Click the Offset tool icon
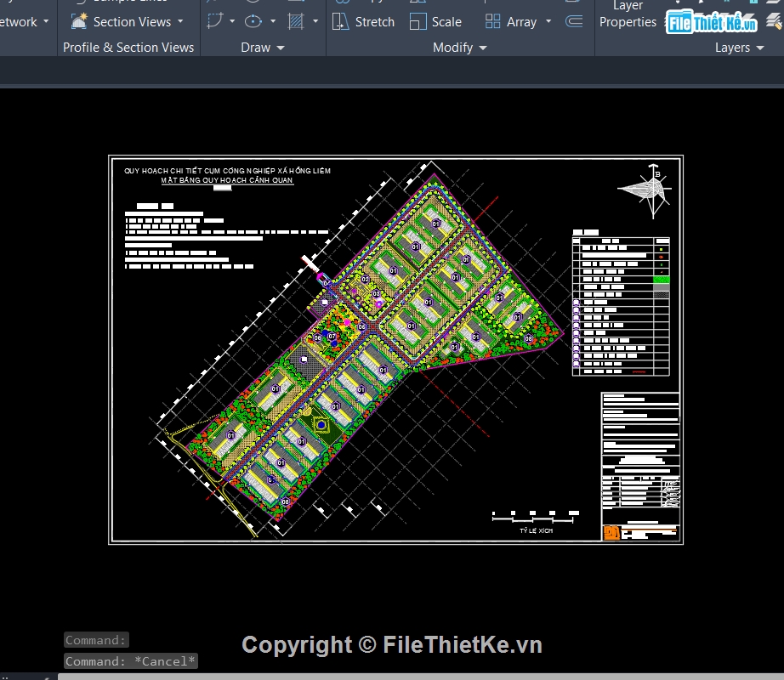Screen dimensions: 784x680 (x=574, y=21)
